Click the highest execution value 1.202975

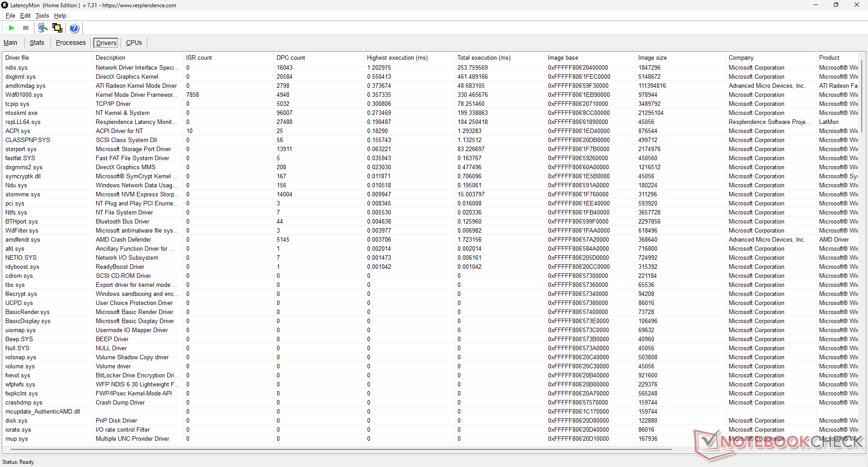point(379,67)
